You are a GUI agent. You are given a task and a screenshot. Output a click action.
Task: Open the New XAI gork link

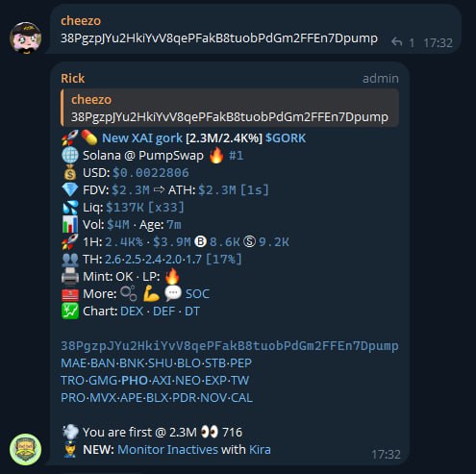(x=142, y=138)
